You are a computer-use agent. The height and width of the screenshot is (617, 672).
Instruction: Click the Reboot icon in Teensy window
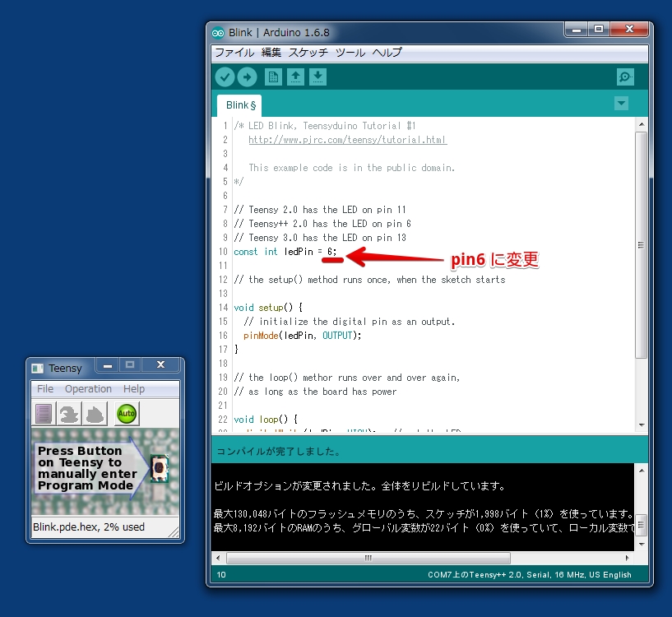95,414
